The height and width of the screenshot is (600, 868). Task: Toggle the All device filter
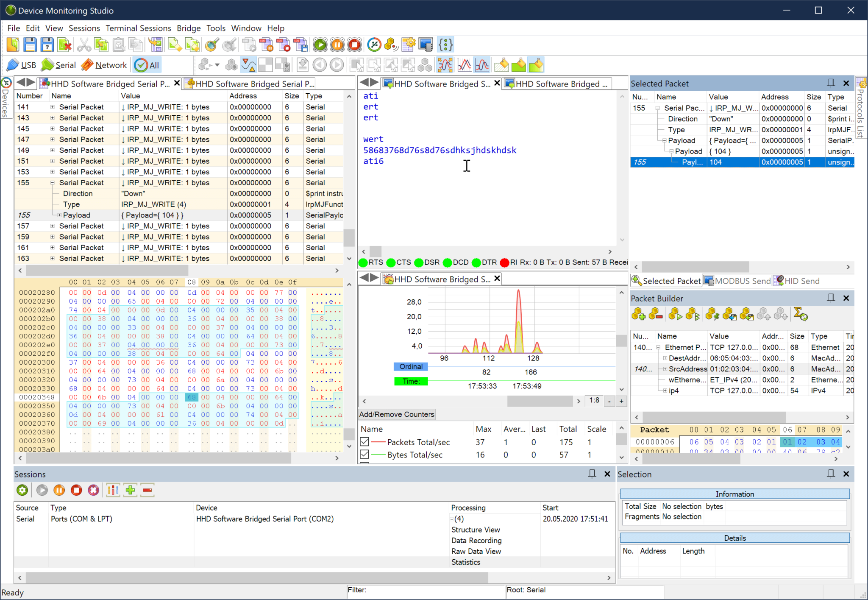(147, 65)
